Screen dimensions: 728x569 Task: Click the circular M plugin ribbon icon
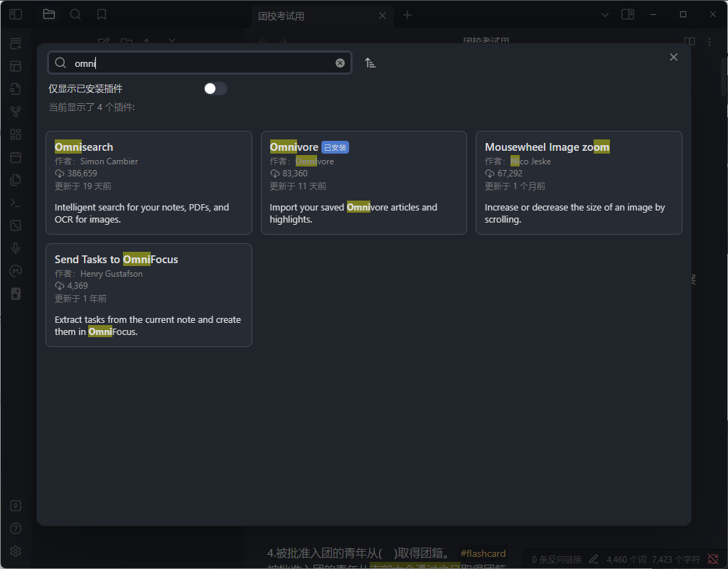tap(16, 271)
